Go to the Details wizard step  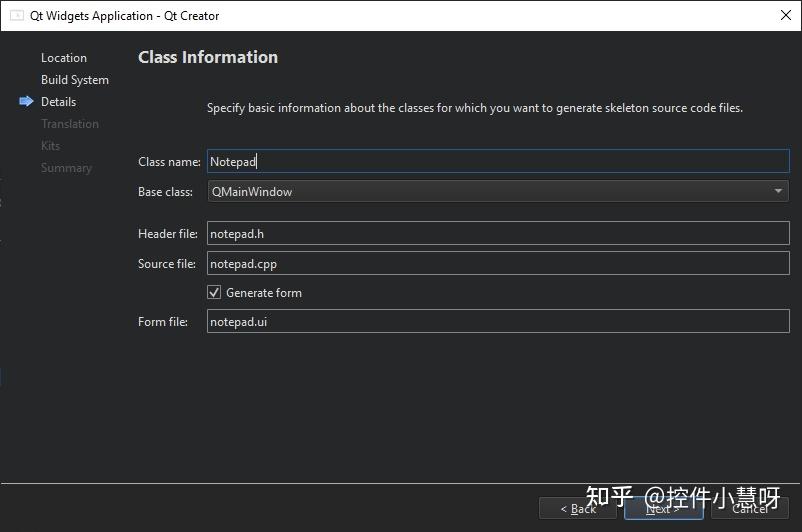[59, 102]
